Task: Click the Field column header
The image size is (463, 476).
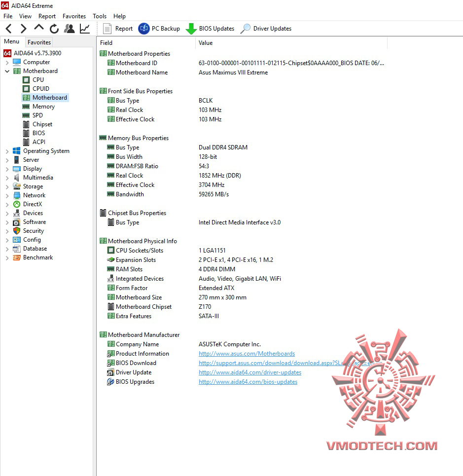Action: tap(146, 43)
